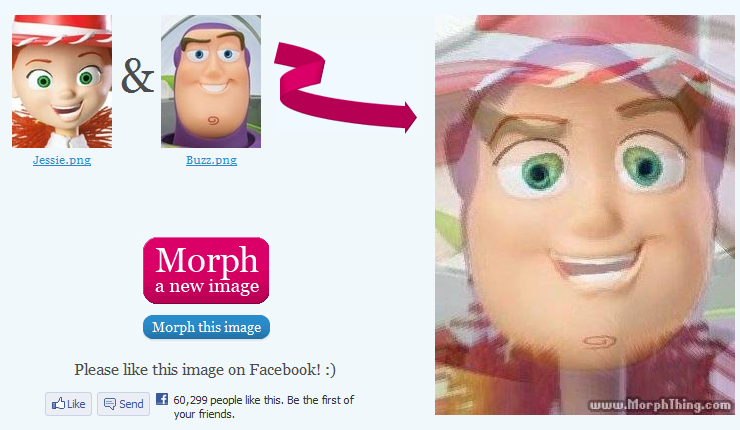This screenshot has height=430, width=740.
Task: Click the speech bubble icon on Send
Action: click(109, 404)
